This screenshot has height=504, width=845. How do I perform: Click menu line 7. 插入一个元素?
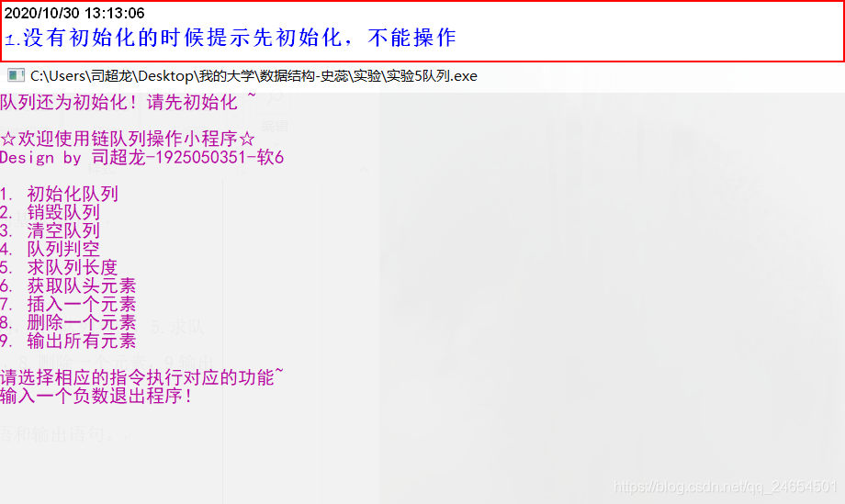(69, 304)
